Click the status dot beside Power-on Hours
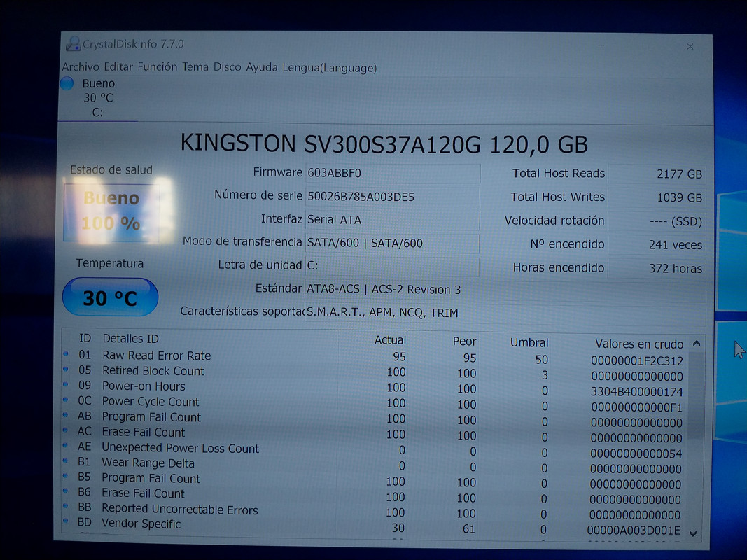Image resolution: width=747 pixels, height=560 pixels. click(x=66, y=384)
